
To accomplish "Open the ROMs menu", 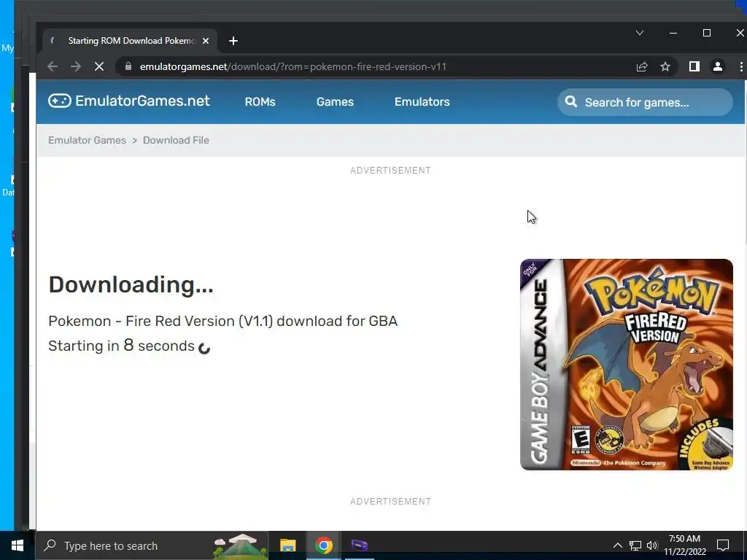I will 260,102.
